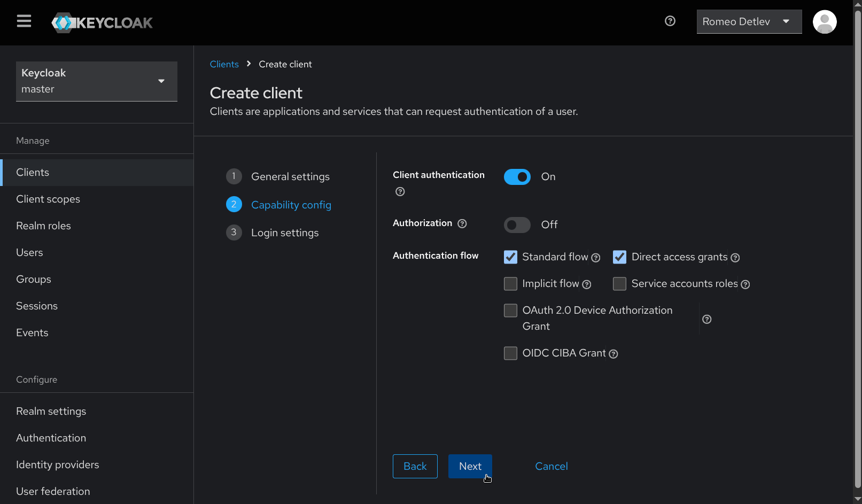Click the 'Create client' breadcrumb text
This screenshot has height=504, width=862.
click(285, 64)
